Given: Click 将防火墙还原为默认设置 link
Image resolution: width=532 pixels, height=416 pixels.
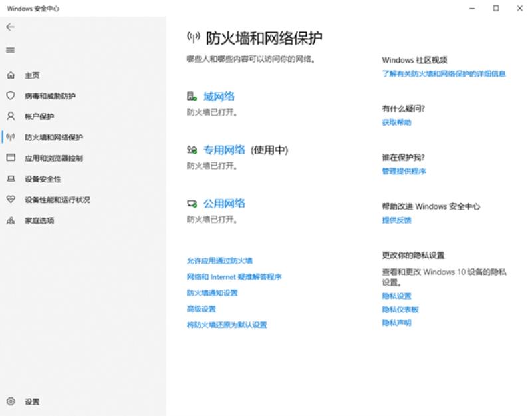Looking at the screenshot, I should (227, 325).
